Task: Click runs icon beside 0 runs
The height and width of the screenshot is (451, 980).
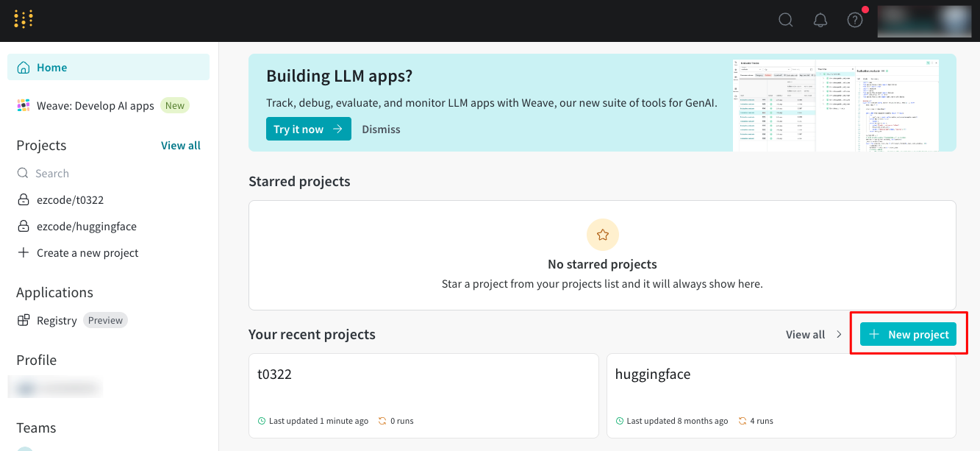Action: point(382,421)
